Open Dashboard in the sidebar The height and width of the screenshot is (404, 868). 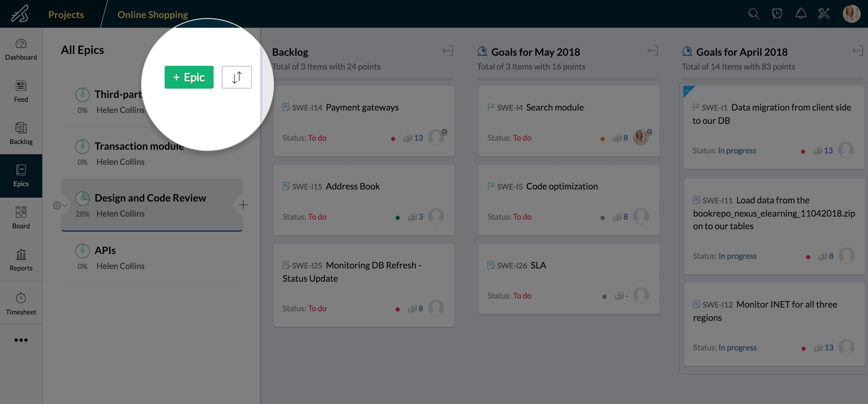pyautogui.click(x=21, y=49)
